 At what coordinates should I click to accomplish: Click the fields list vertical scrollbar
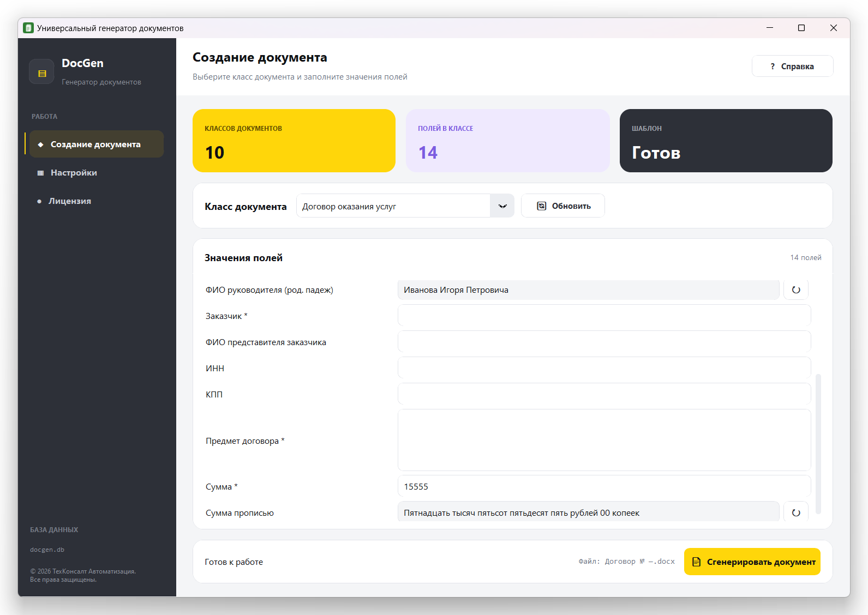coord(818,444)
